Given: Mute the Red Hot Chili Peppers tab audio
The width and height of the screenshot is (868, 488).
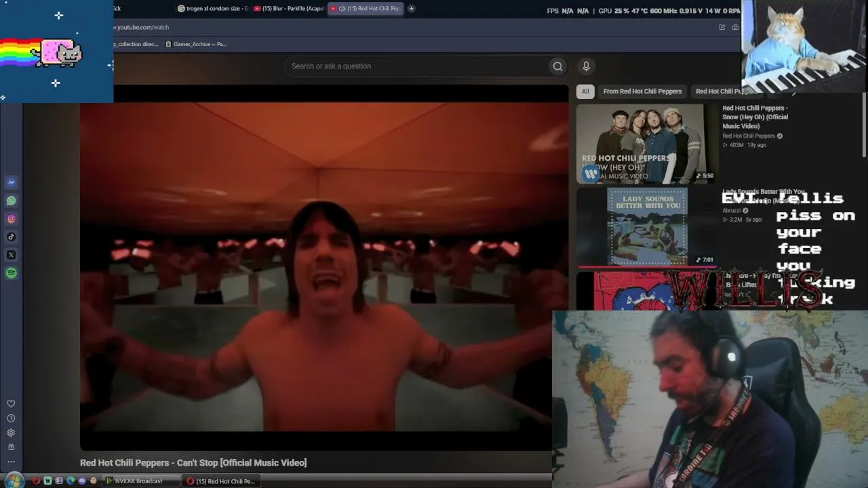Looking at the screenshot, I should pos(342,9).
